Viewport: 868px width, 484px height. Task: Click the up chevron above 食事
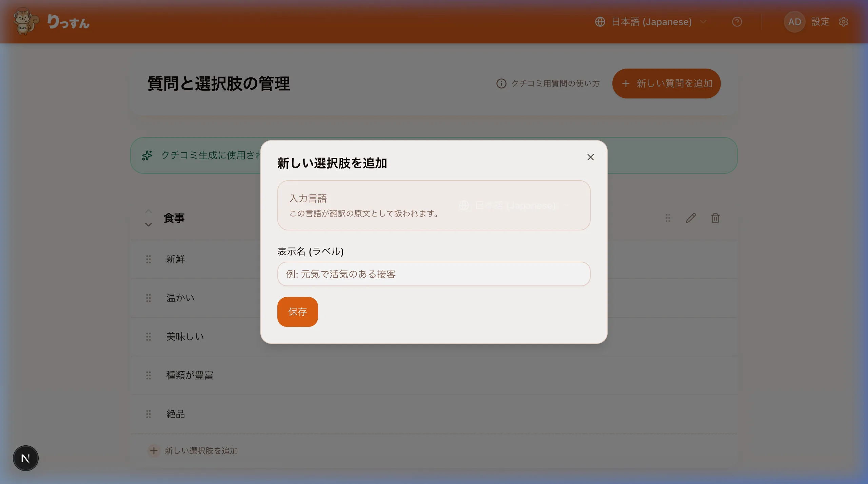point(148,211)
